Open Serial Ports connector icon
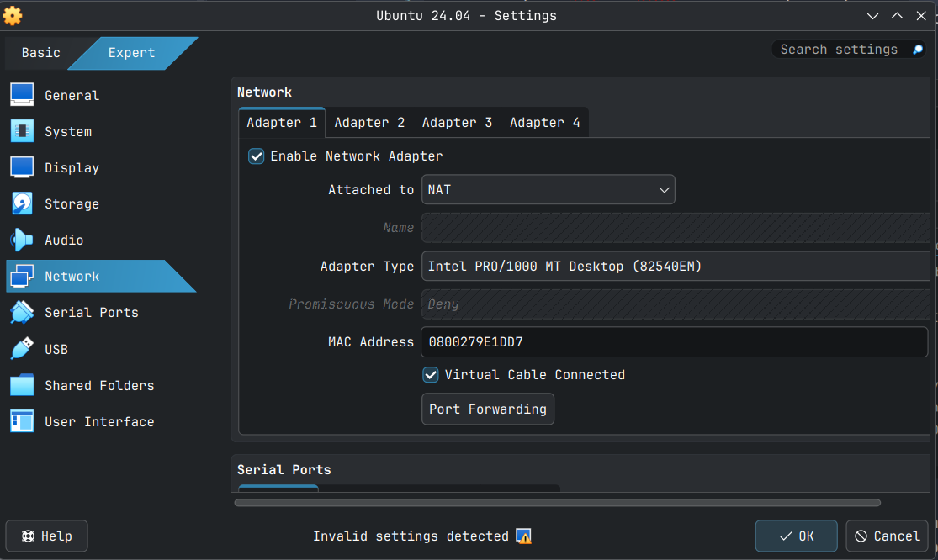The image size is (938, 560). 22,312
